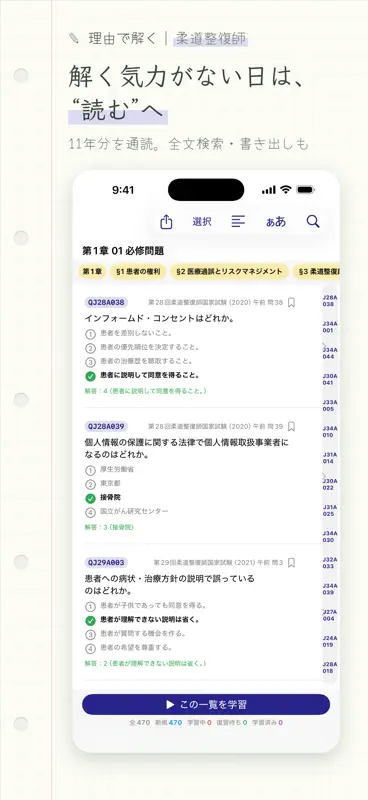Image resolution: width=368 pixels, height=800 pixels.
Task: Choose option 東京都
Action: coord(103,484)
